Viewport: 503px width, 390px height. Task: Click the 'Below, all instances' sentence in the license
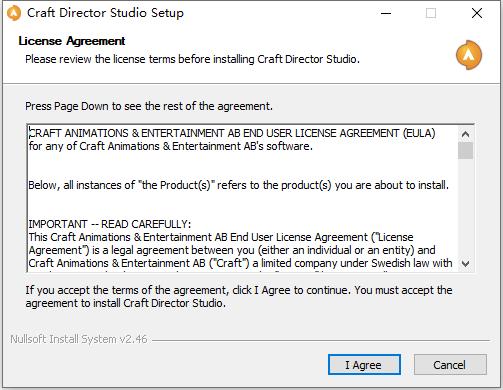[239, 185]
